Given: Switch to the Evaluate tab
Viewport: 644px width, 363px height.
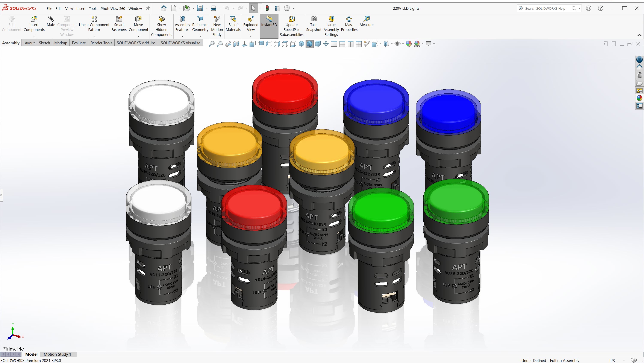Looking at the screenshot, I should (79, 43).
